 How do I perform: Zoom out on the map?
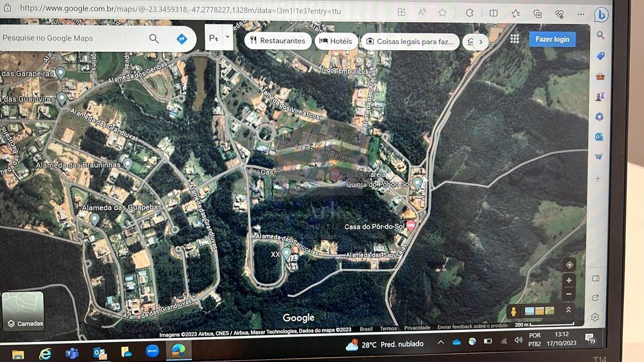569,294
